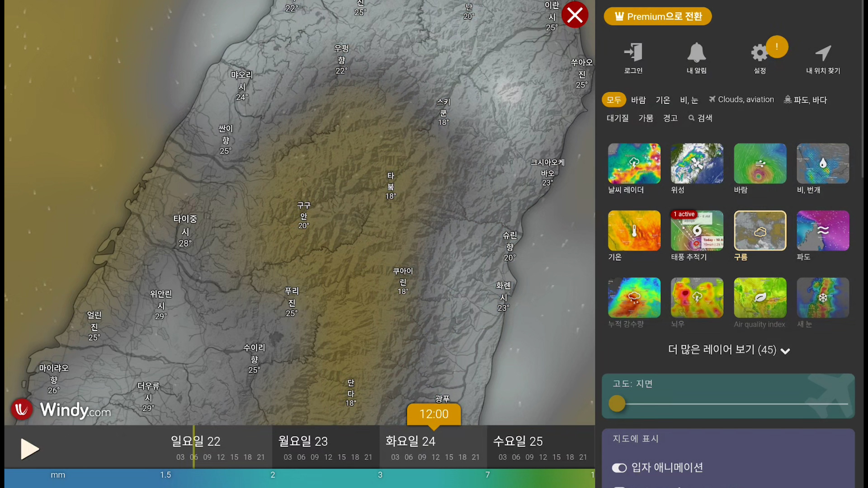The width and height of the screenshot is (868, 488).
Task: Select the 기온 category tab
Action: click(663, 100)
